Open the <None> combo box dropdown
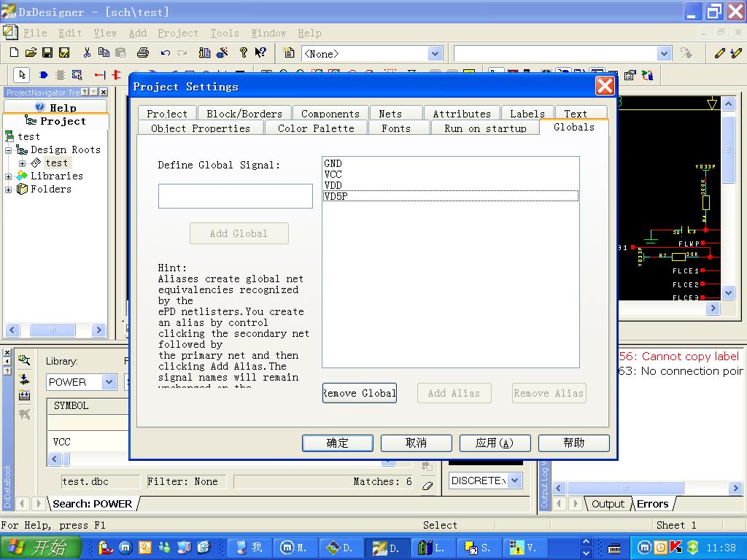Screen dimensions: 747x560 point(435,53)
